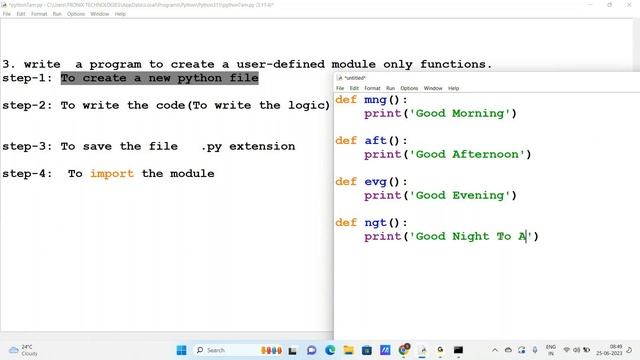Image resolution: width=640 pixels, height=360 pixels.
Task: Switch to the Python IDLE taskbar icon
Action: [422, 350]
